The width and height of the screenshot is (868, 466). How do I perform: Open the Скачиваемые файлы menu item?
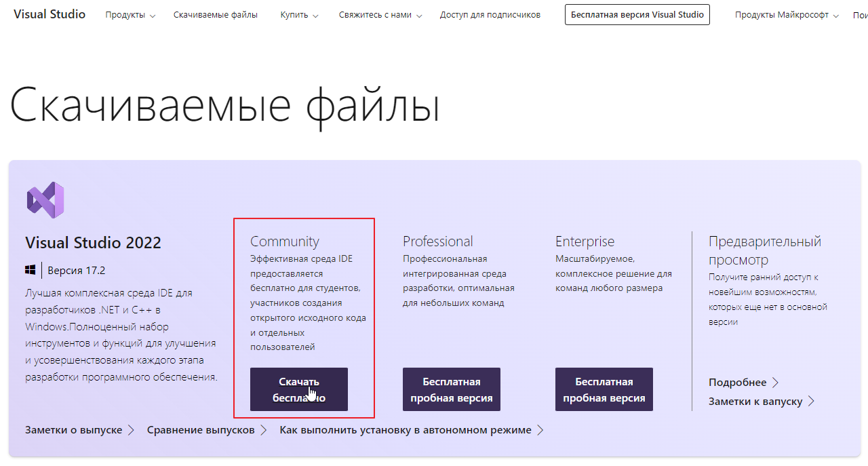(215, 15)
